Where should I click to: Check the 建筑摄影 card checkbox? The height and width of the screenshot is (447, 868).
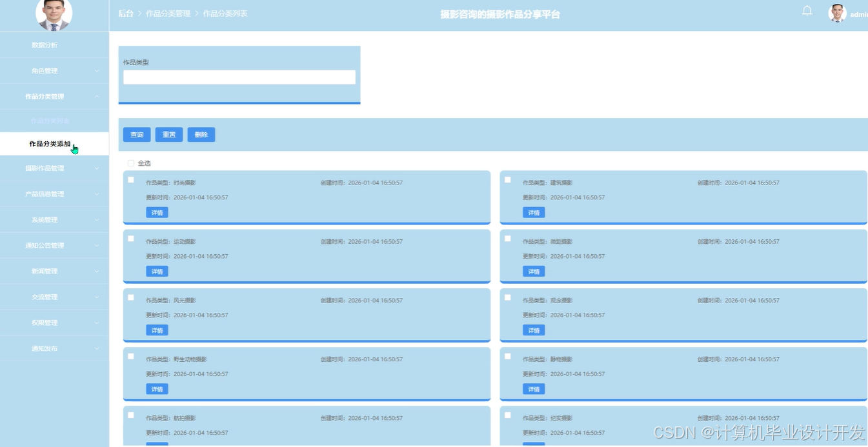click(508, 180)
